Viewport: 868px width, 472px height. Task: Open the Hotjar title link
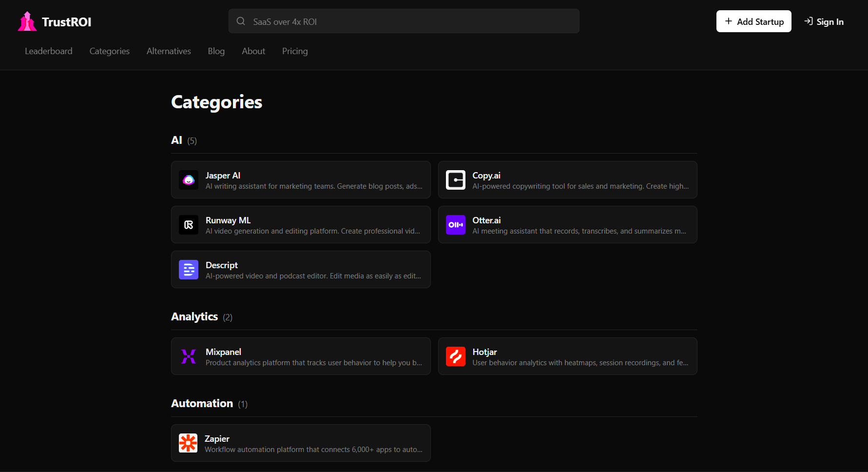click(485, 352)
